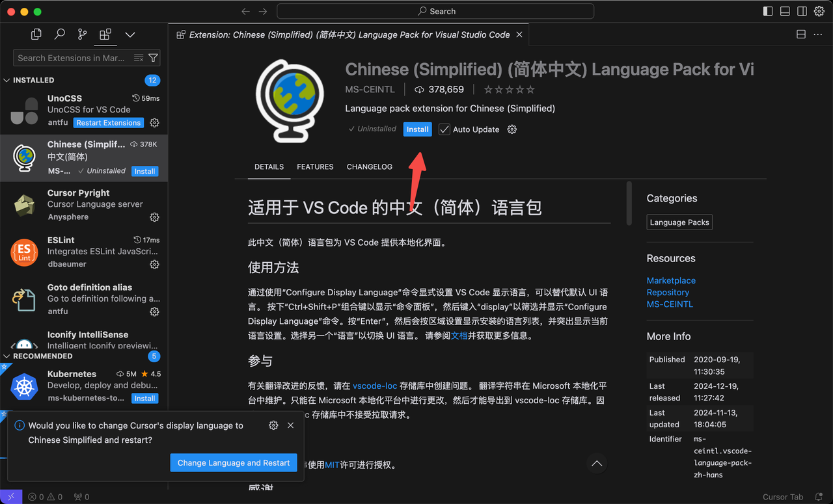Open the Explorer files icon
The width and height of the screenshot is (833, 504).
tap(36, 34)
